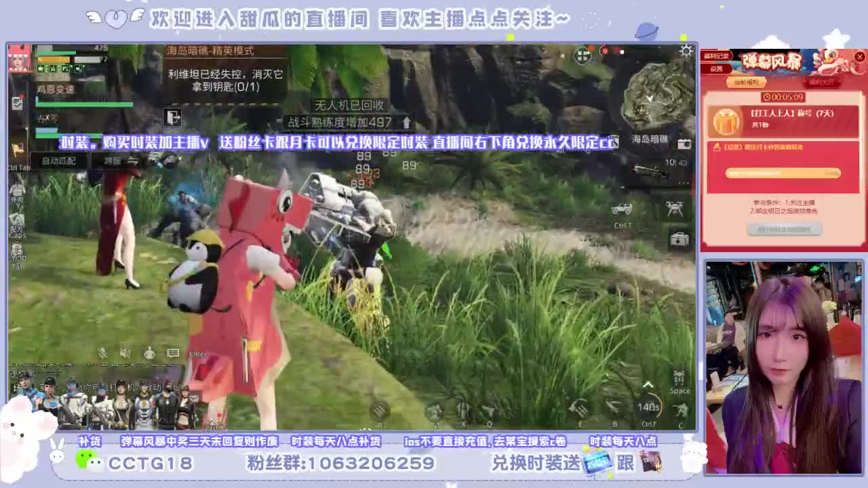
Task: Open the 福利记录 welfare record tab
Action: pyautogui.click(x=715, y=56)
